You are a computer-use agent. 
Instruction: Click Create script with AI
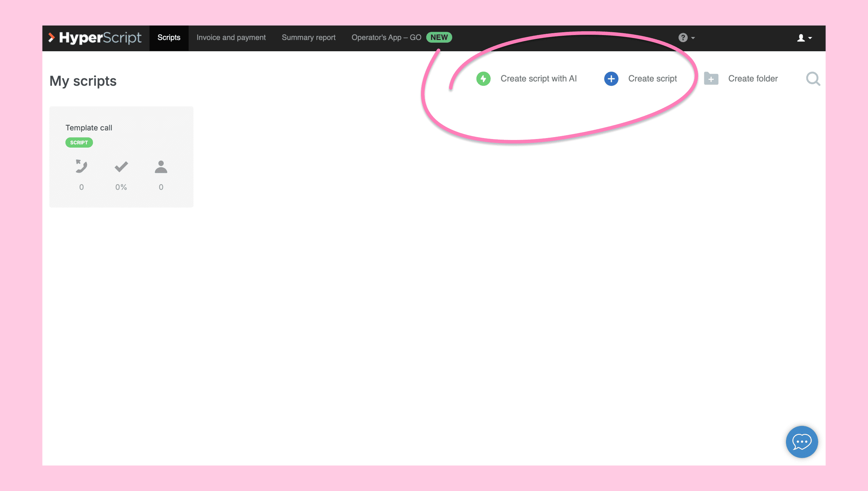tap(538, 79)
